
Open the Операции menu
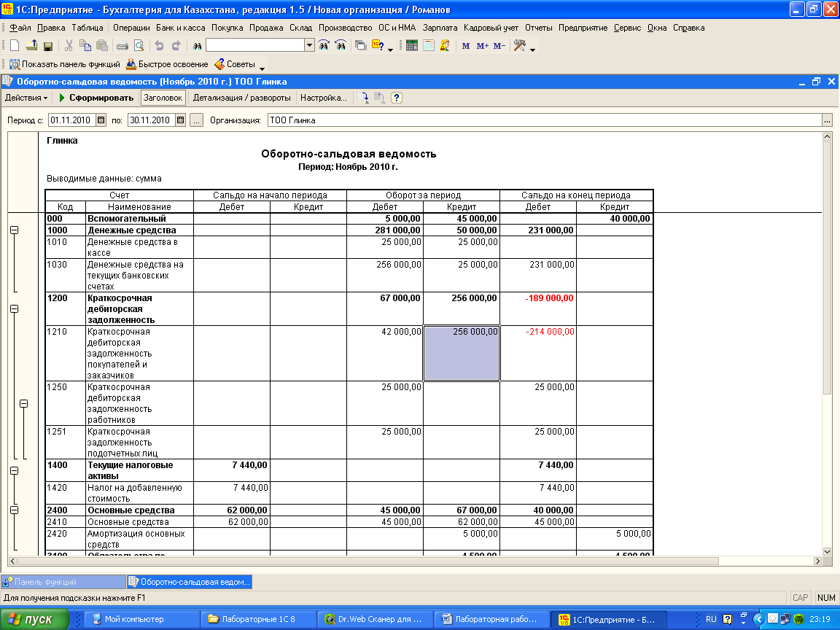click(x=131, y=28)
